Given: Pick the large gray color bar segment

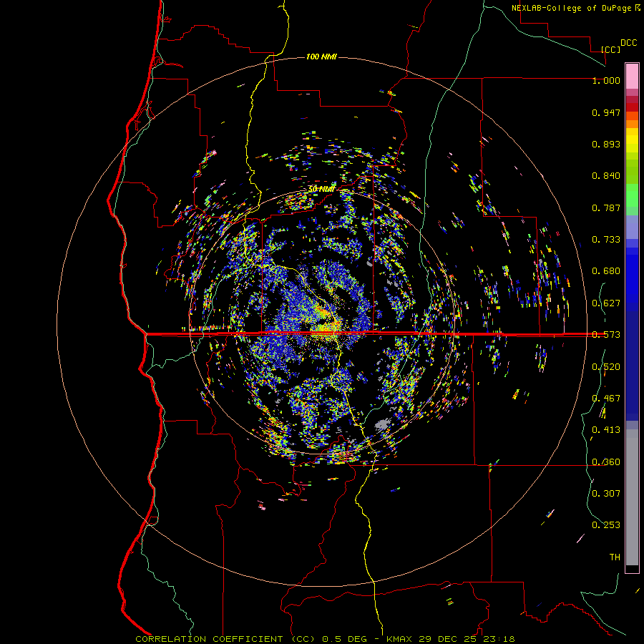Looking at the screenshot, I should (632, 497).
